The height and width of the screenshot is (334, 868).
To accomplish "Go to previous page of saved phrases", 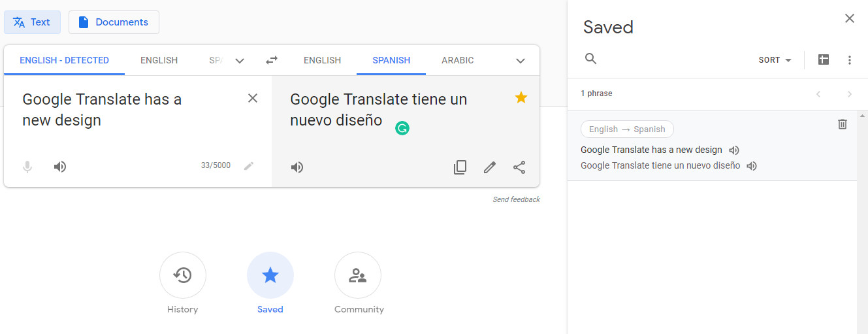I will [818, 94].
